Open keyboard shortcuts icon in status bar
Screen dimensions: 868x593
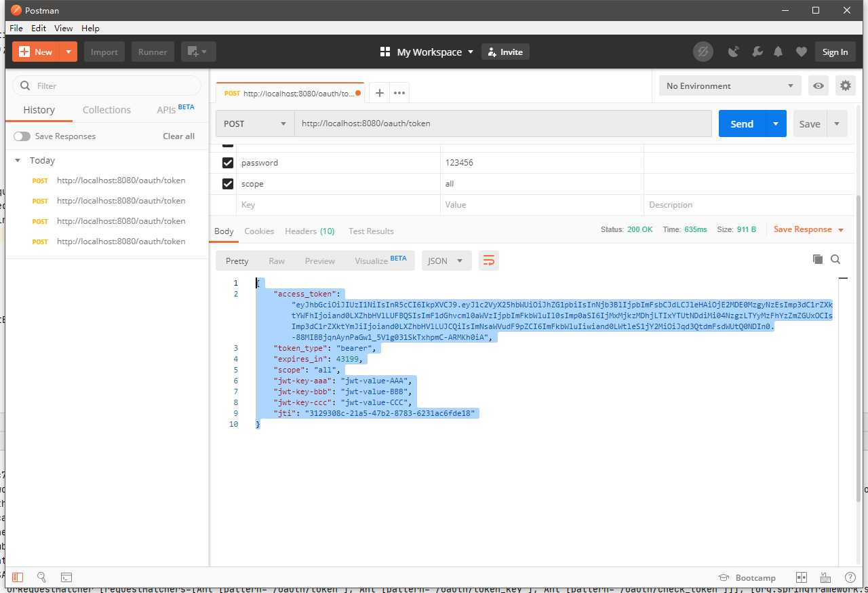tap(825, 577)
